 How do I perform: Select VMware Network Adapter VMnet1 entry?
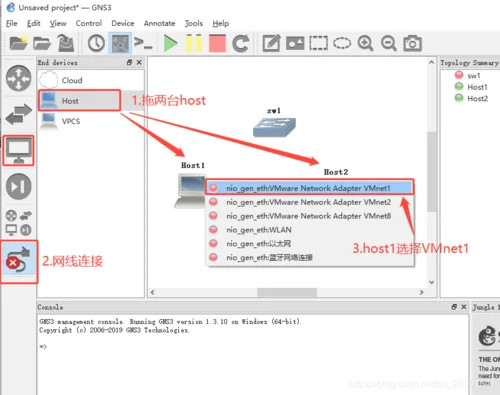[x=309, y=188]
